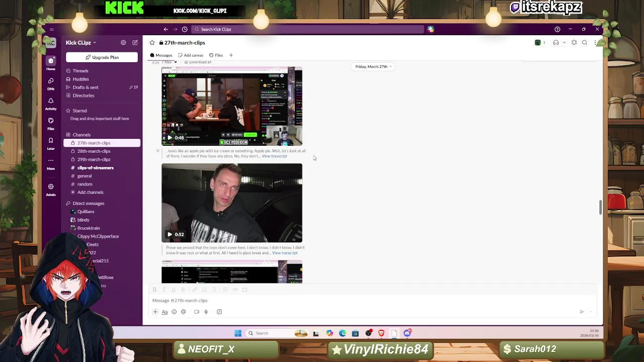The height and width of the screenshot is (362, 644).
Task: View transcript of the apple pie clip
Action: [274, 156]
